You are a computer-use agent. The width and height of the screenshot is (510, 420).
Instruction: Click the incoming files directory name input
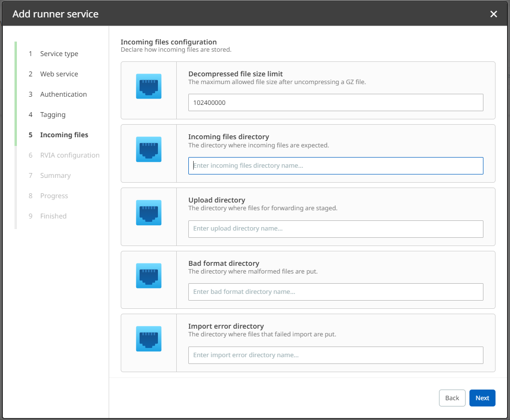coord(336,166)
